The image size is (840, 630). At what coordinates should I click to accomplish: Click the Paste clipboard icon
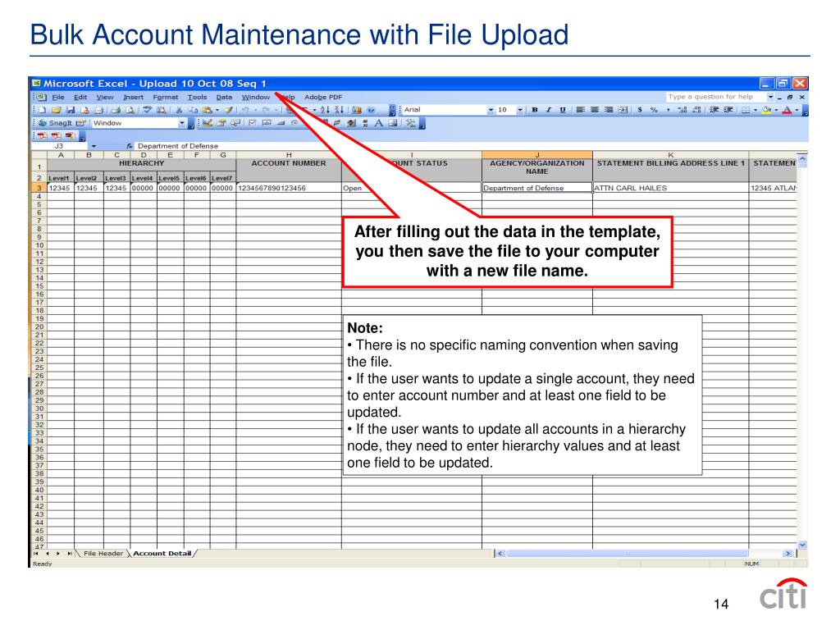tap(207, 110)
